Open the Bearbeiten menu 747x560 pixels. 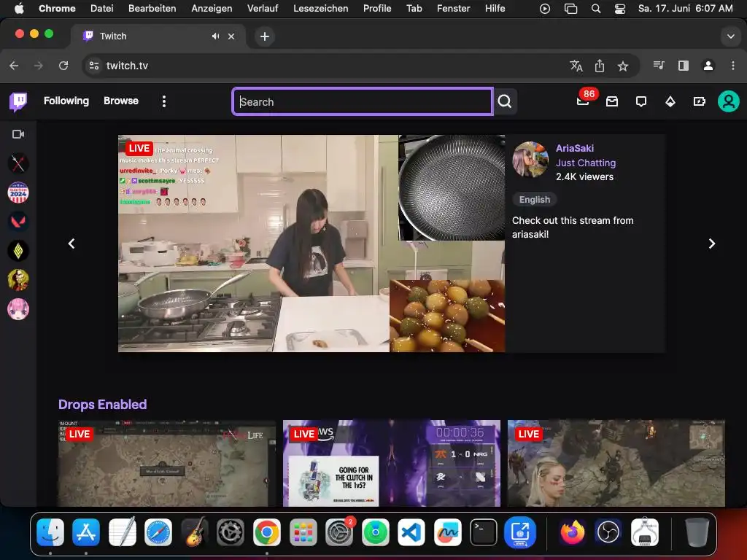(x=152, y=9)
